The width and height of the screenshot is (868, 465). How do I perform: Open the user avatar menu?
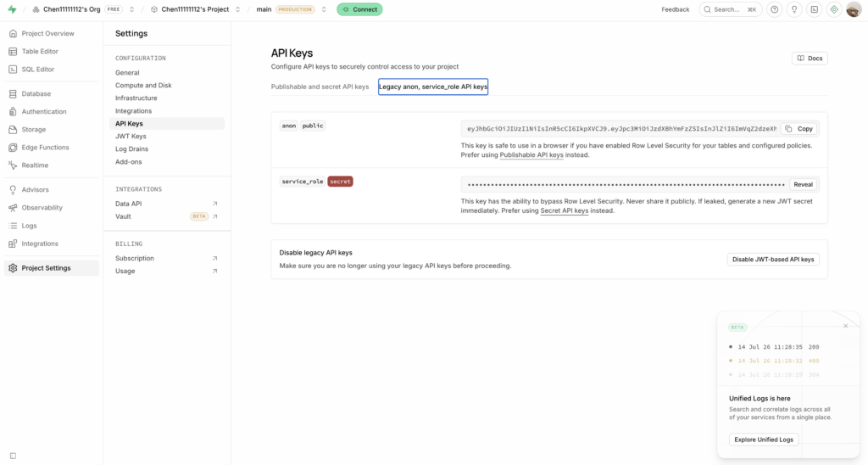854,9
